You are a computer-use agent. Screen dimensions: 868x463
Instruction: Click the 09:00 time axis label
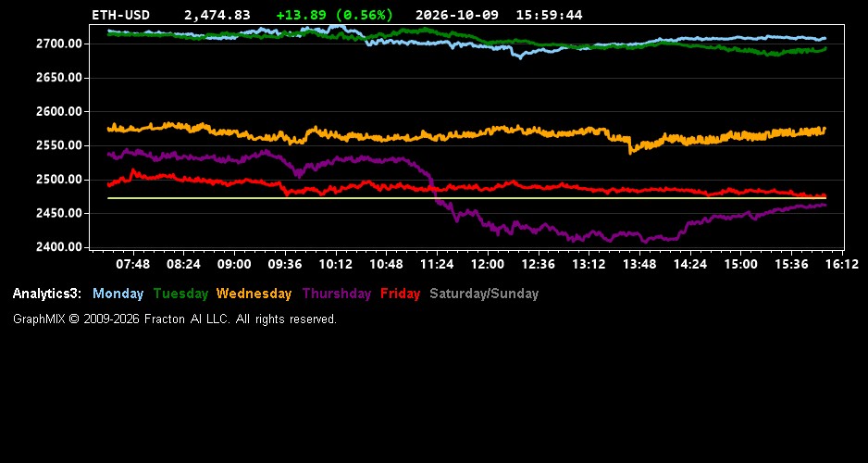click(x=234, y=265)
